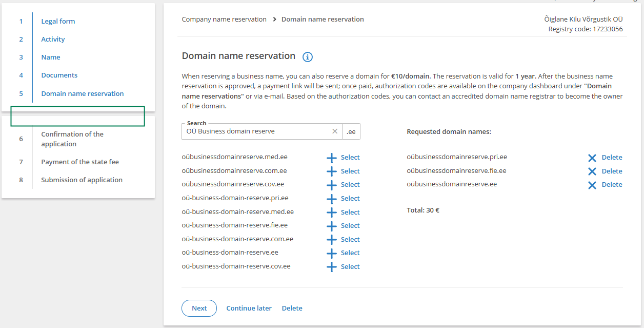Click Company name reservation breadcrumb
Image resolution: width=644 pixels, height=328 pixels.
(224, 20)
